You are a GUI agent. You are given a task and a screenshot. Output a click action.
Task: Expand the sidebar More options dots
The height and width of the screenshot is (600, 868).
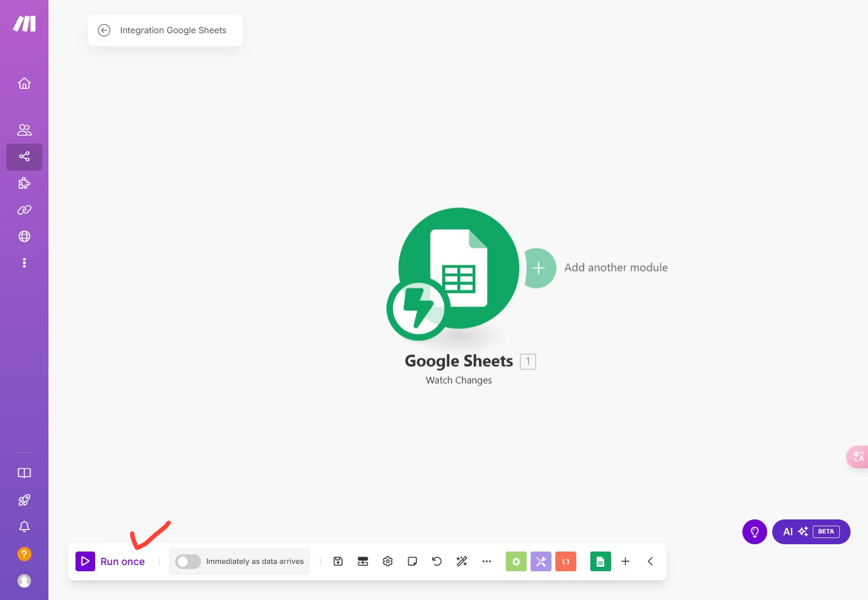click(x=24, y=263)
